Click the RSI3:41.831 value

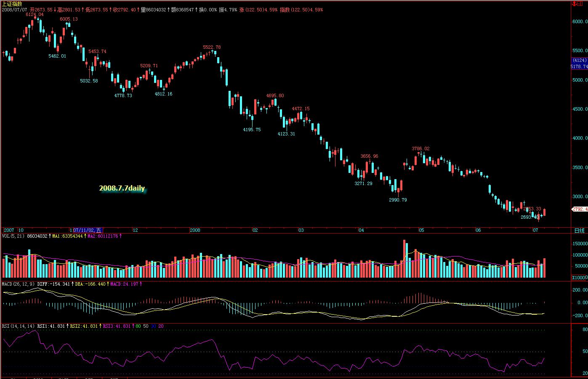click(117, 326)
